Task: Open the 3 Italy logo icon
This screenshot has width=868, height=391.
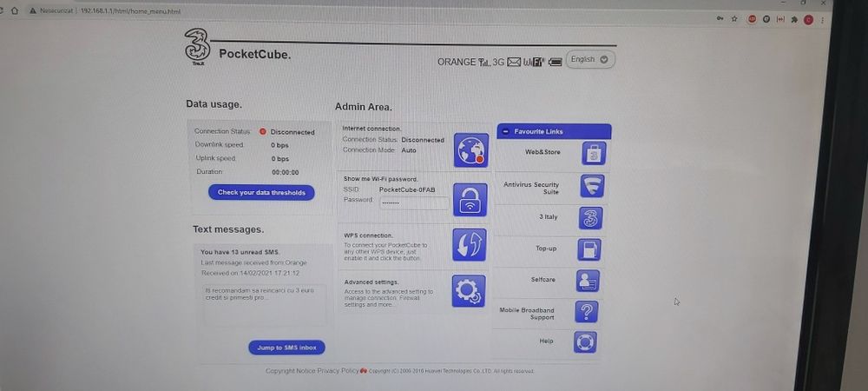Action: coord(590,217)
